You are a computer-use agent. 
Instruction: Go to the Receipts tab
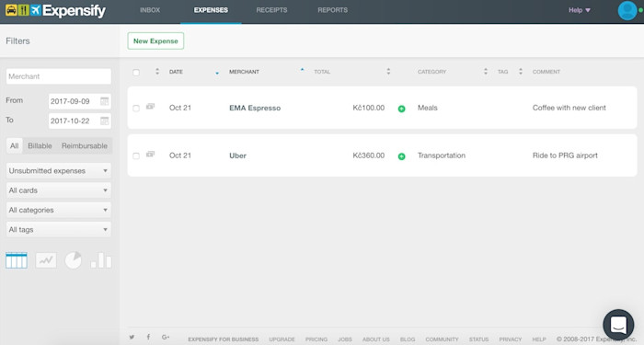click(272, 10)
